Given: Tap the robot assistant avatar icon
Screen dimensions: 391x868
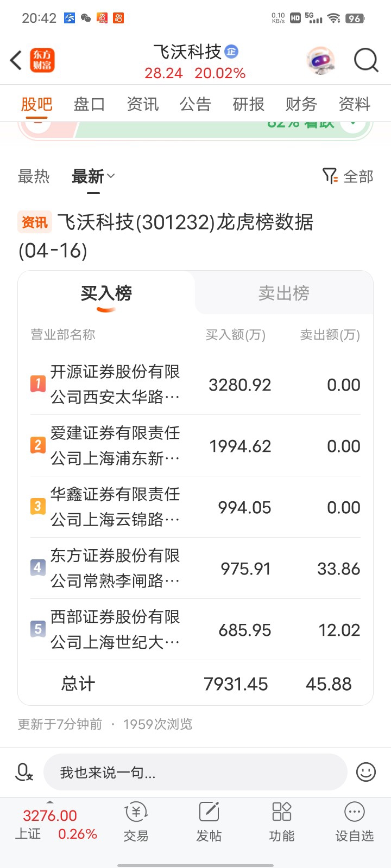Looking at the screenshot, I should pyautogui.click(x=320, y=60).
